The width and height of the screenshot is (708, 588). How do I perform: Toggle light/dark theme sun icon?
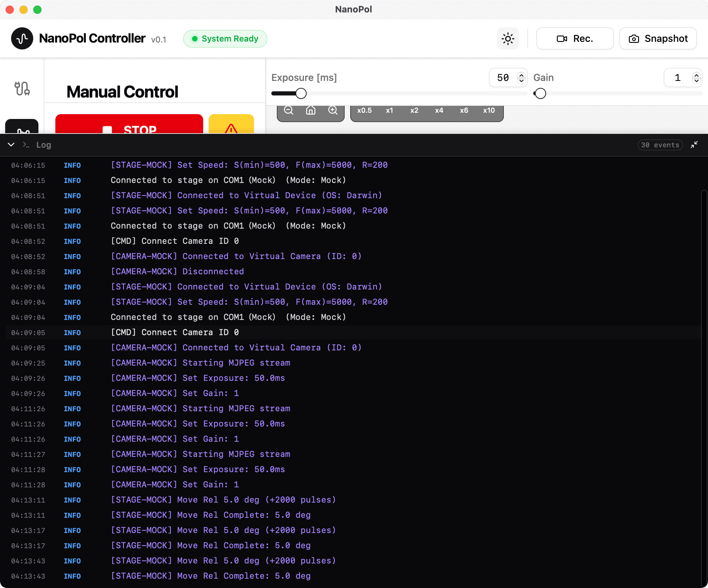click(508, 39)
